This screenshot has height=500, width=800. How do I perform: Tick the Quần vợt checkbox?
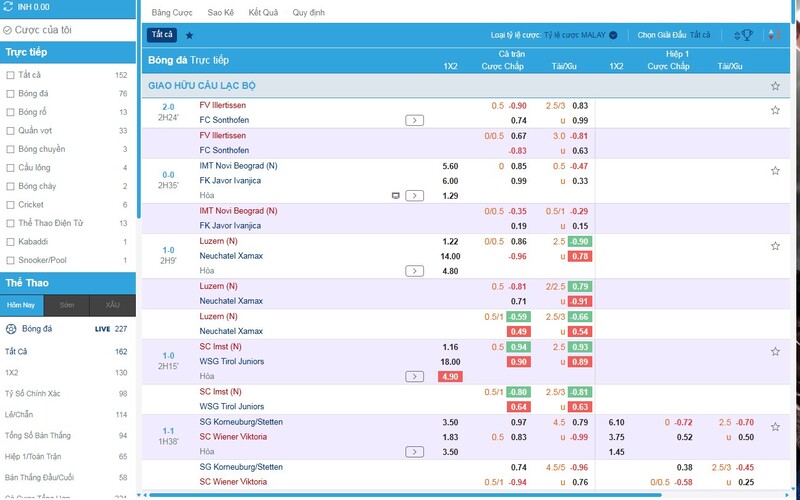click(x=10, y=131)
